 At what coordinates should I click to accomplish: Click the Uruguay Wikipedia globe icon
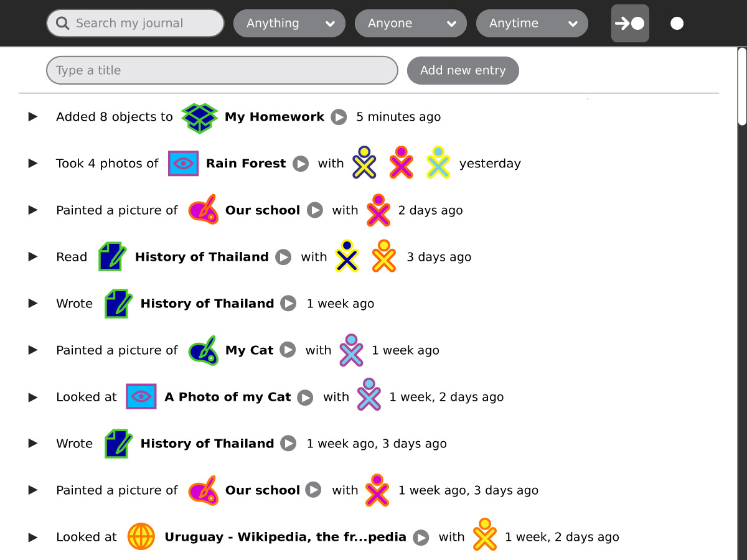coord(141,537)
